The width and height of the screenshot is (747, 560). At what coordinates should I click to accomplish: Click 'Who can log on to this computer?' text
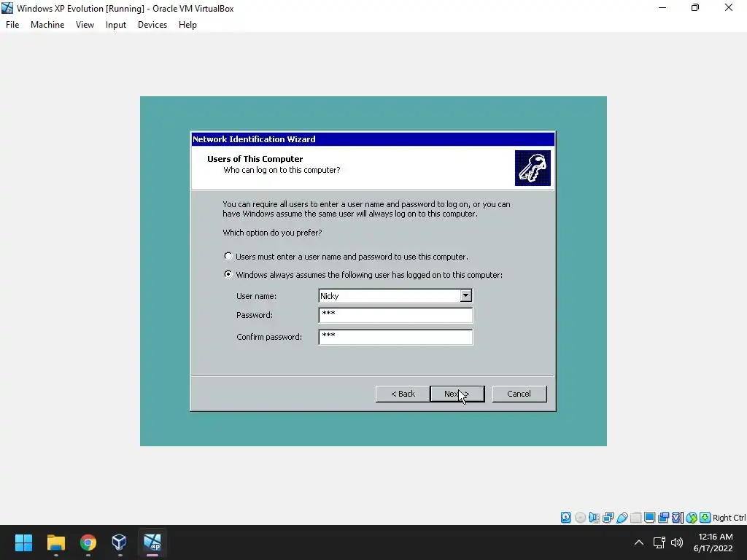pyautogui.click(x=282, y=170)
